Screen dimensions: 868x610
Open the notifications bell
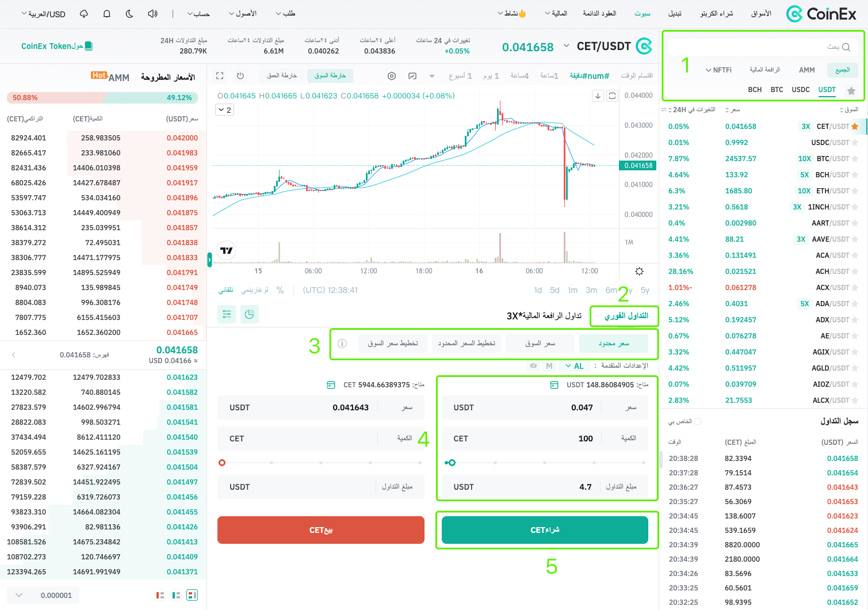(107, 14)
